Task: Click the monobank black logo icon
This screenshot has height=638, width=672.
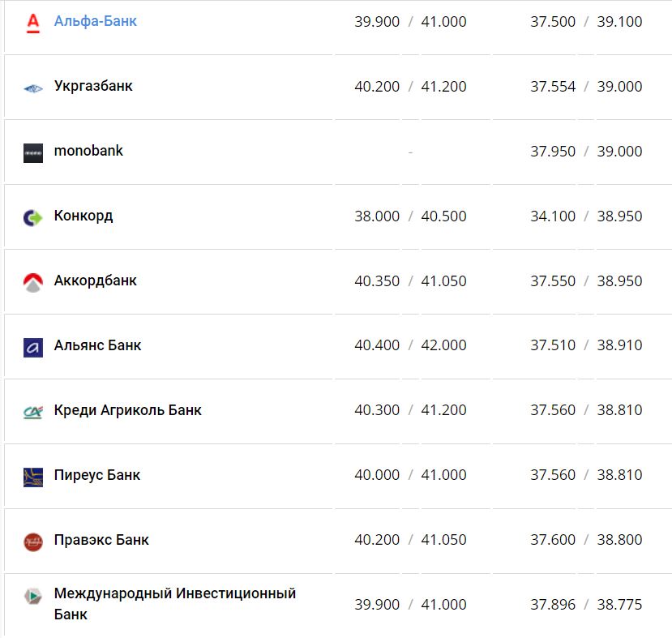Action: click(33, 152)
